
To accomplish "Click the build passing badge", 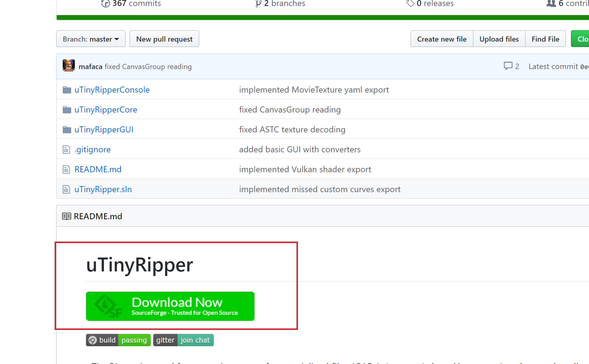I will [118, 340].
